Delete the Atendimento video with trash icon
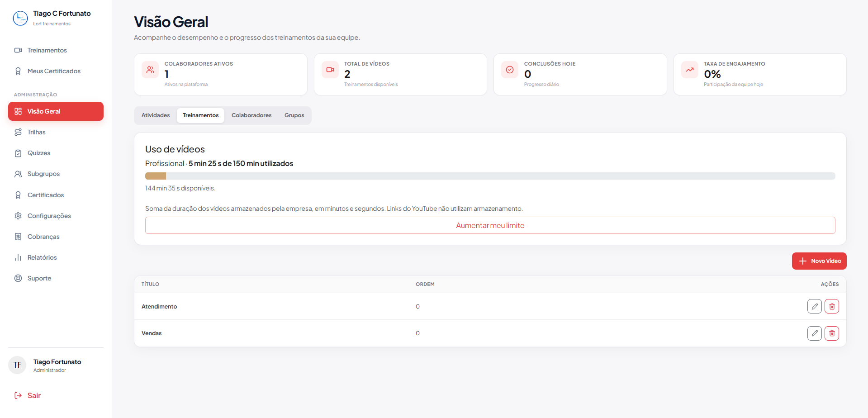Viewport: 868px width, 418px height. pyautogui.click(x=832, y=306)
